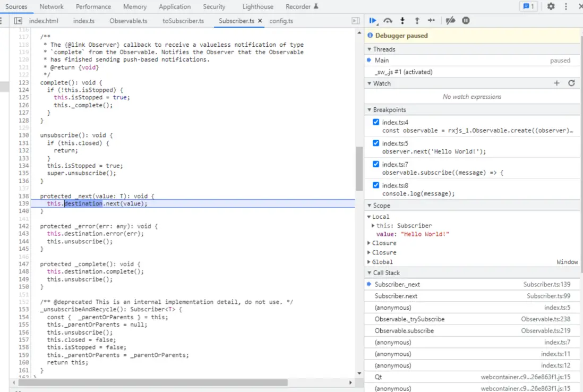Add a new watch expression
This screenshot has width=583, height=392.
tap(556, 83)
